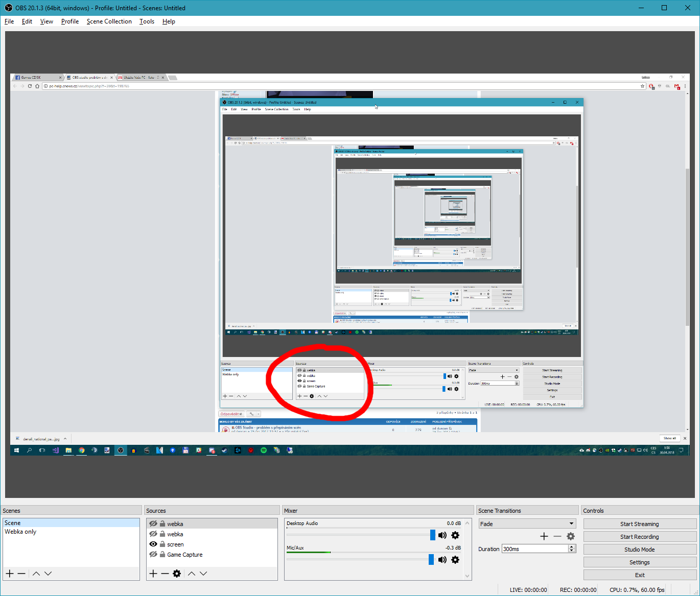Image resolution: width=700 pixels, height=596 pixels.
Task: Select the 'screen' source row
Action: click(212, 544)
